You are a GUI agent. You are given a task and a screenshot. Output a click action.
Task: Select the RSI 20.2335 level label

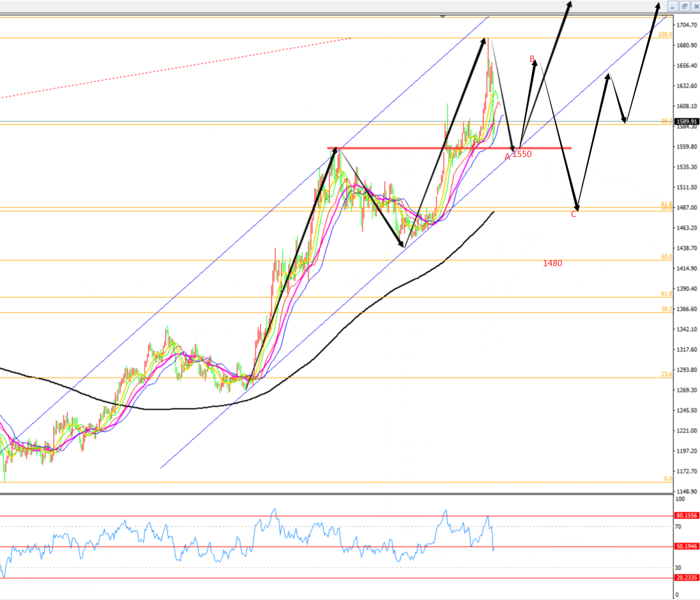(x=687, y=578)
